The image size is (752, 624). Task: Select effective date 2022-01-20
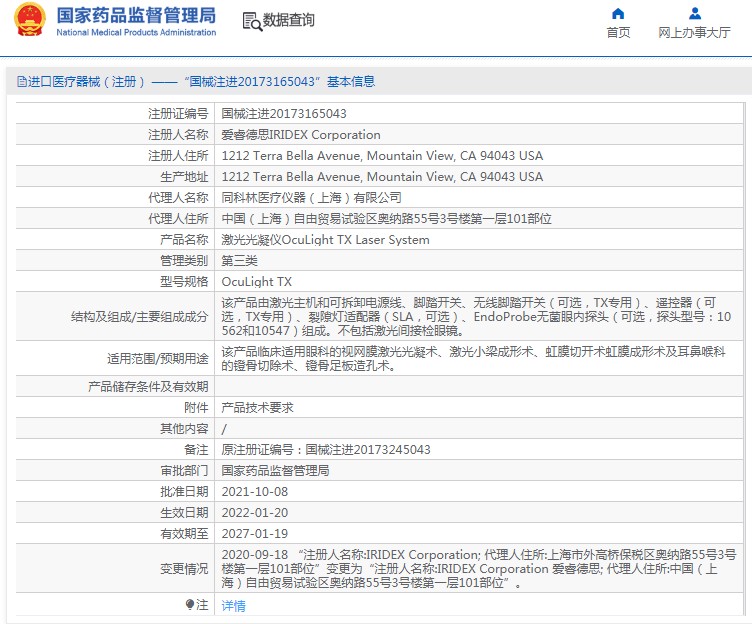click(255, 513)
